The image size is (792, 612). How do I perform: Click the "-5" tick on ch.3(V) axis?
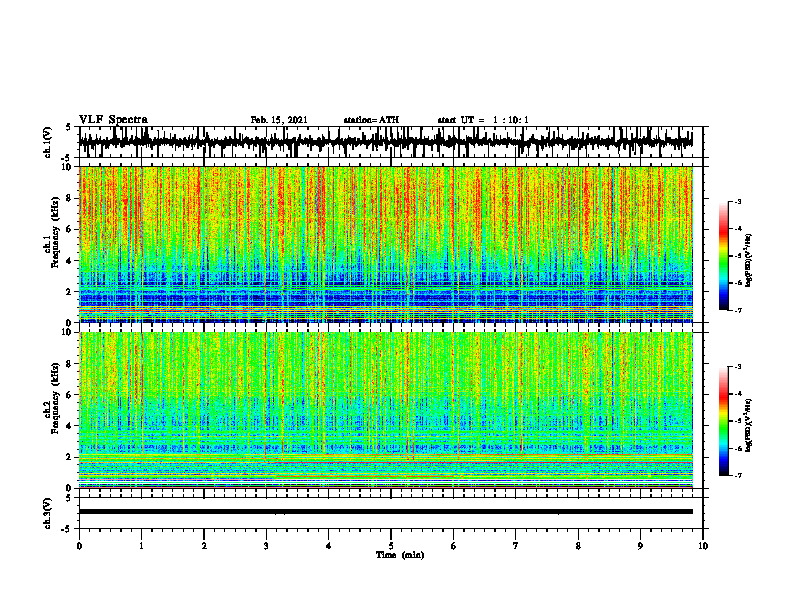click(67, 529)
